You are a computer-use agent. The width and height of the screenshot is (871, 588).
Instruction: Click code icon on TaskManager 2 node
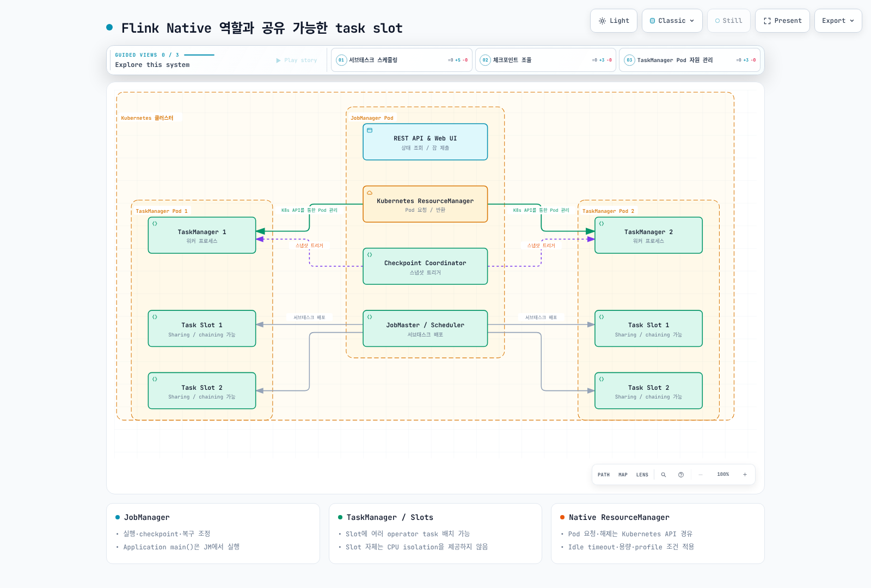[x=602, y=224]
